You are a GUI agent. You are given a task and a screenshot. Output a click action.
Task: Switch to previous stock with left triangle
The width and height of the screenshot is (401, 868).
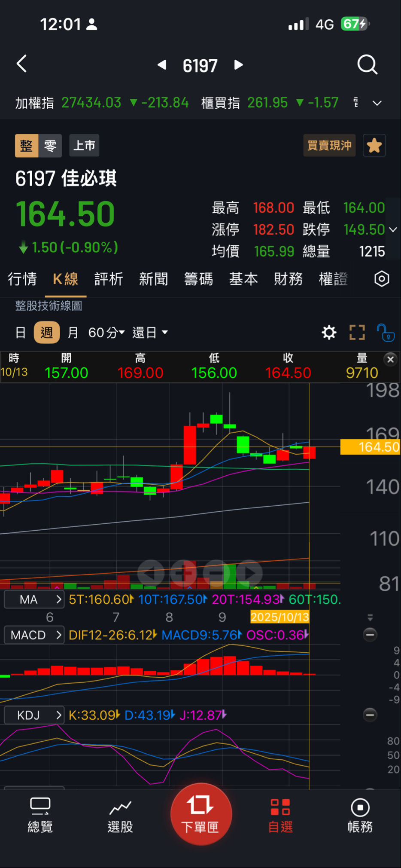click(x=162, y=65)
